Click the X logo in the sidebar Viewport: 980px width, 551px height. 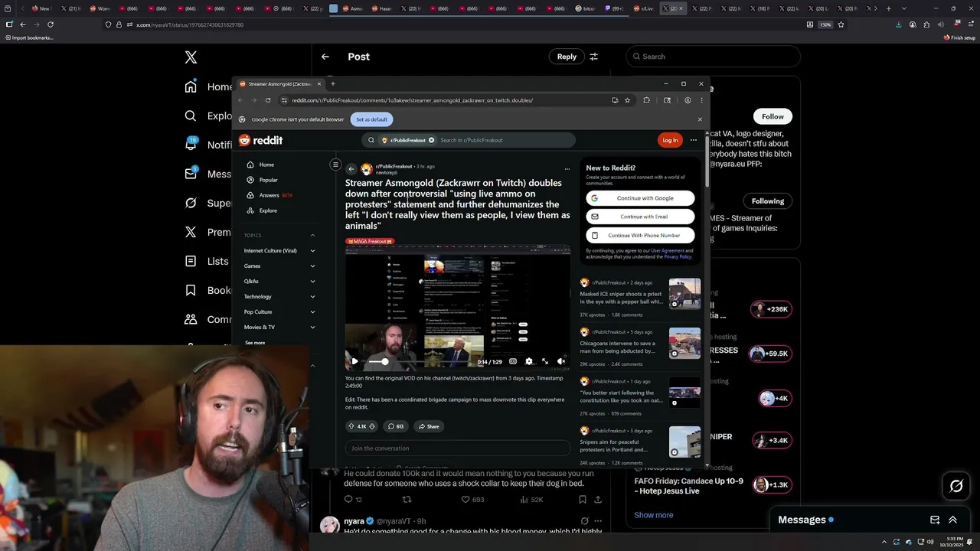point(191,57)
